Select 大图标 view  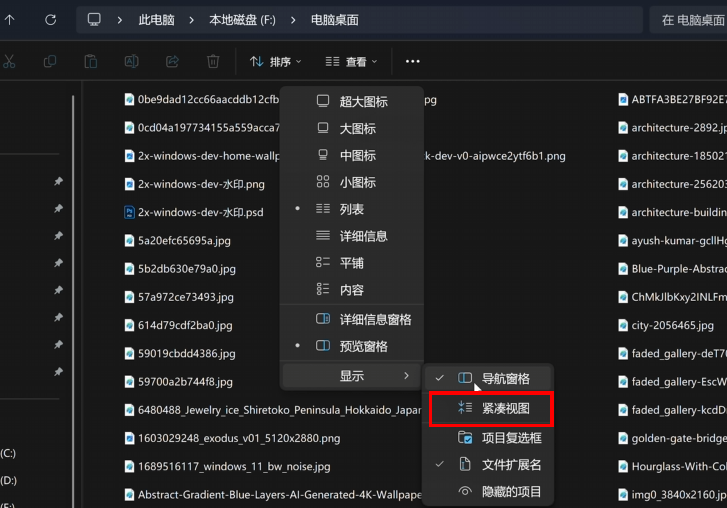(352, 128)
